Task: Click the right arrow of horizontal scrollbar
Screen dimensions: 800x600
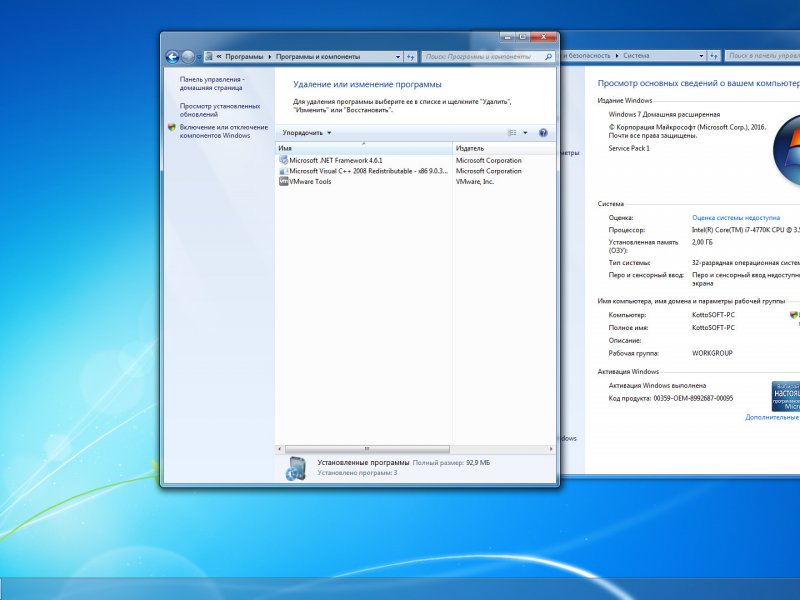Action: [x=551, y=449]
